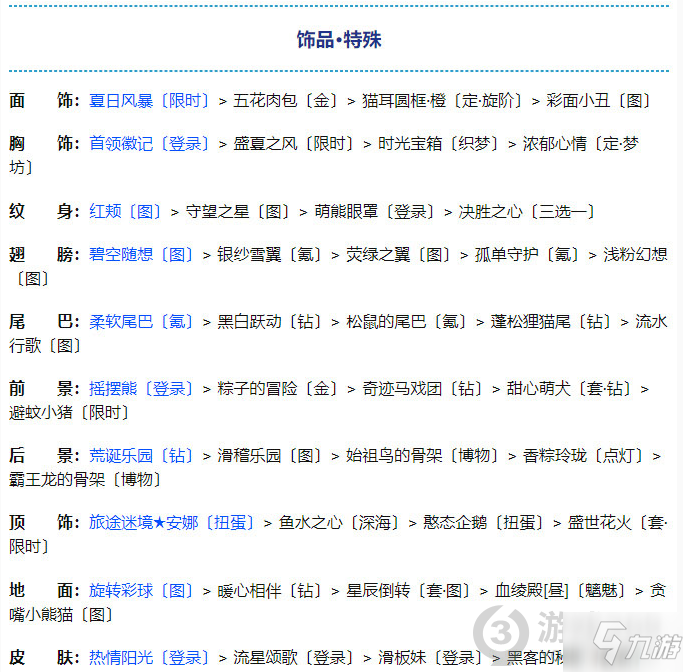Screen dimensions: 683x672
Task: Click the 后景 row label
Action: click(x=44, y=456)
